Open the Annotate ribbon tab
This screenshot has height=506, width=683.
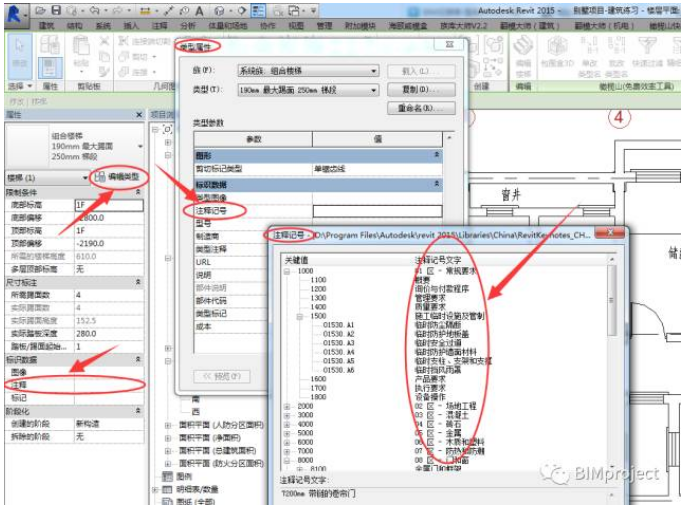point(159,26)
